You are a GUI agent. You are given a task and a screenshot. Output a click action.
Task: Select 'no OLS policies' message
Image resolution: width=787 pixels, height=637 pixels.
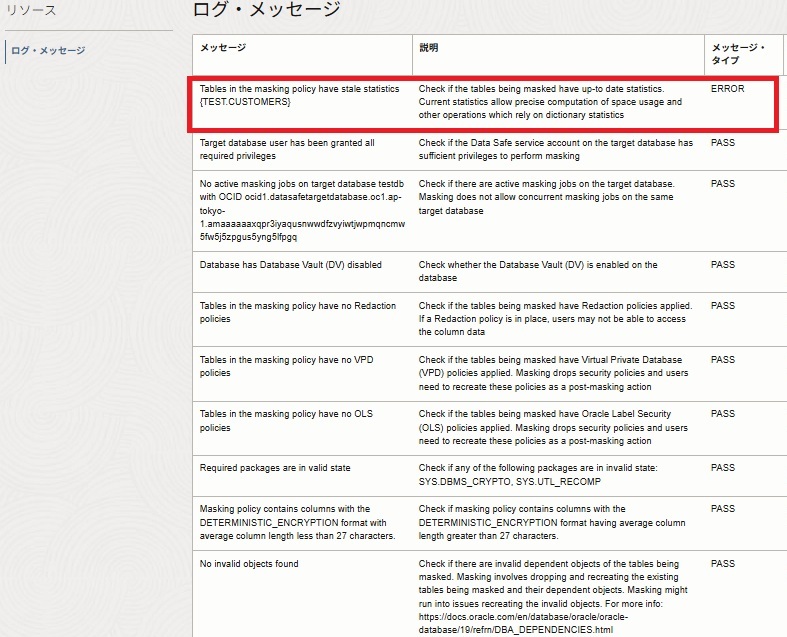point(286,421)
